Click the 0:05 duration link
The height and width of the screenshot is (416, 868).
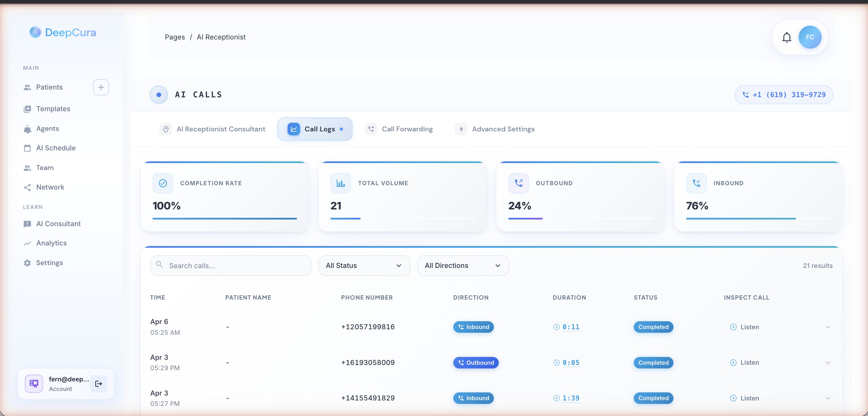[571, 363]
